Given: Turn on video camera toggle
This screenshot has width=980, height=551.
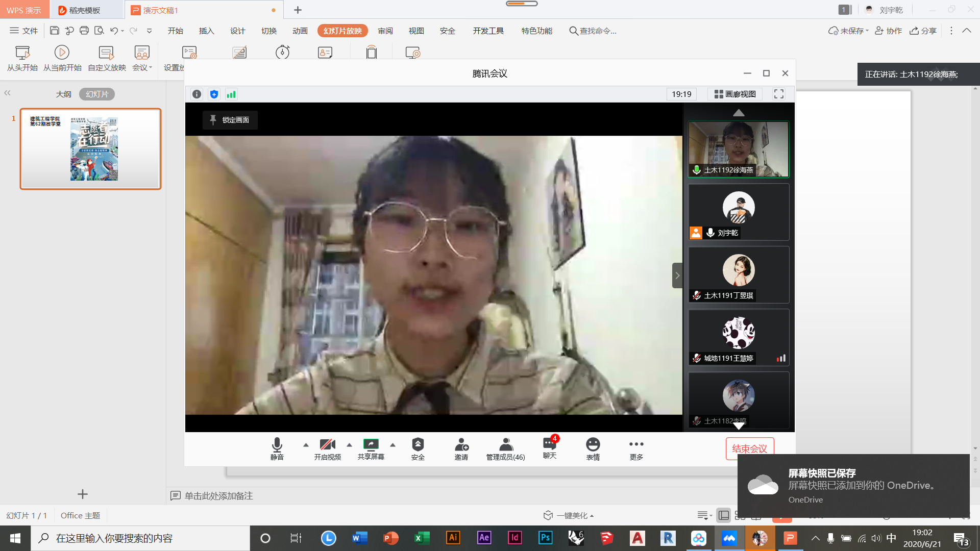Looking at the screenshot, I should pyautogui.click(x=327, y=444).
